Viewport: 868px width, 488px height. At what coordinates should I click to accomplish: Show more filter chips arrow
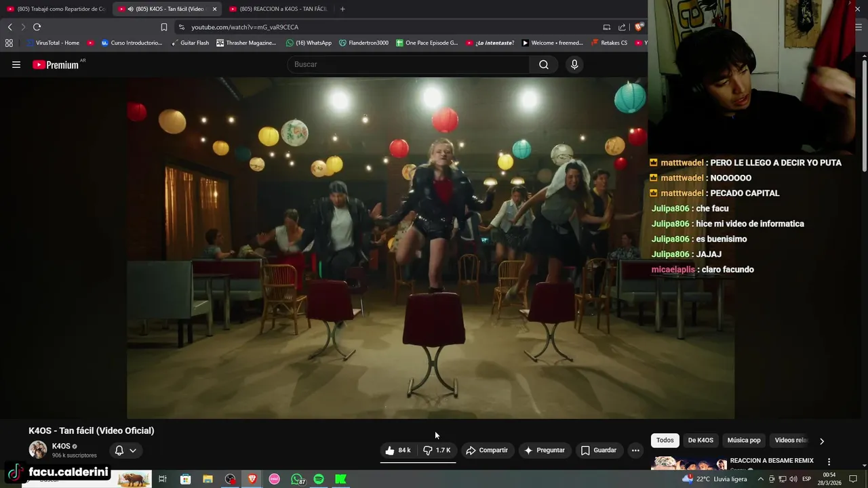pyautogui.click(x=822, y=441)
